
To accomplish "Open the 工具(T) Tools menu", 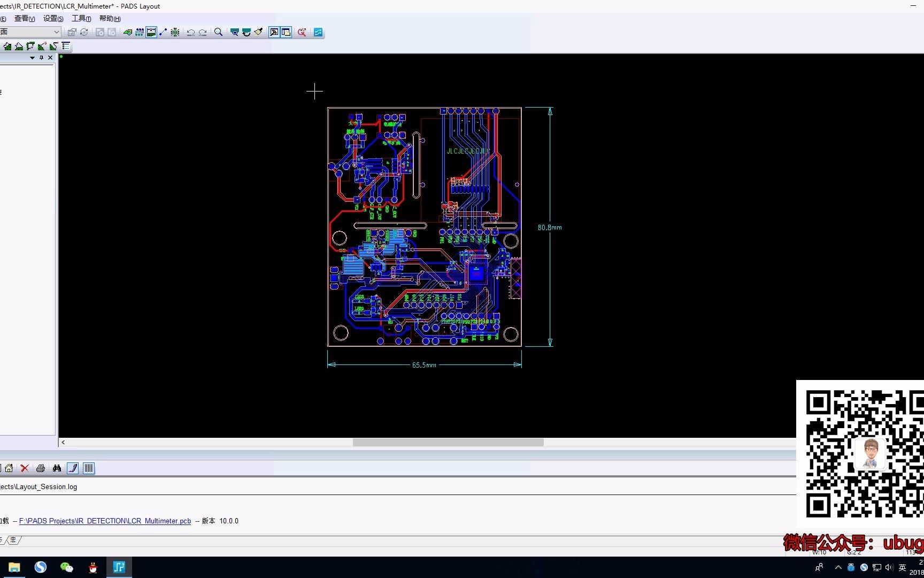I will point(81,19).
